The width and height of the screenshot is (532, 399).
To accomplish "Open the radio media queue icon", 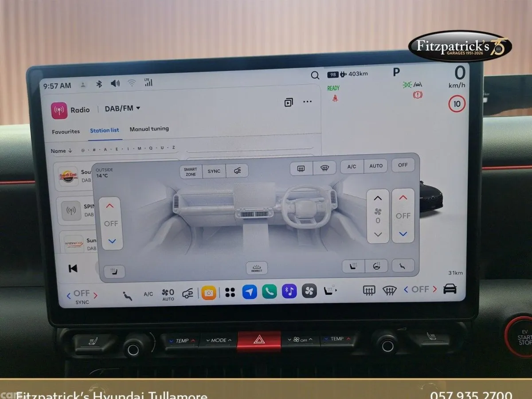I will (289, 102).
